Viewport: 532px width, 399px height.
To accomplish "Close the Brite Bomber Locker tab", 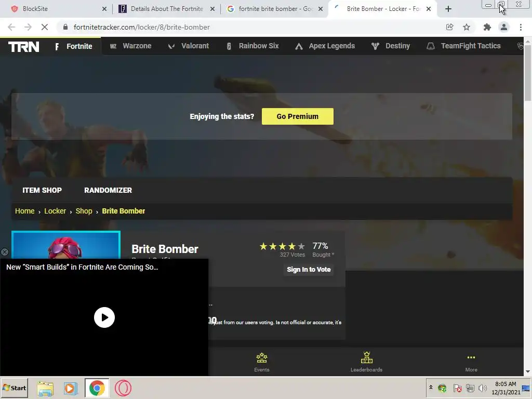I will (429, 9).
